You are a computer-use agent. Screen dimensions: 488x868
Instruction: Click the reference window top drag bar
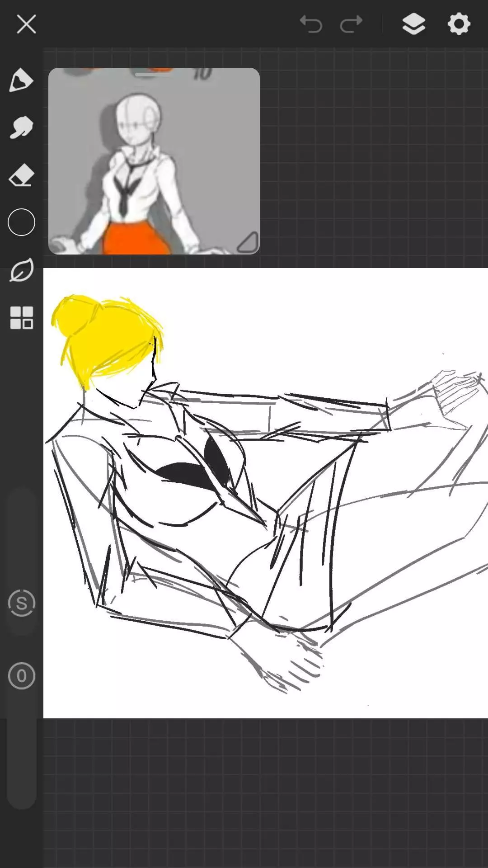(153, 74)
